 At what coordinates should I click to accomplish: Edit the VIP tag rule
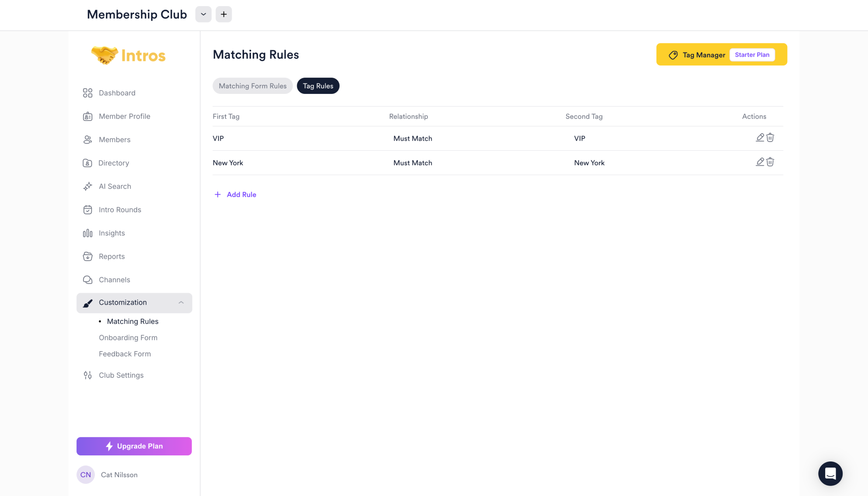(x=760, y=138)
